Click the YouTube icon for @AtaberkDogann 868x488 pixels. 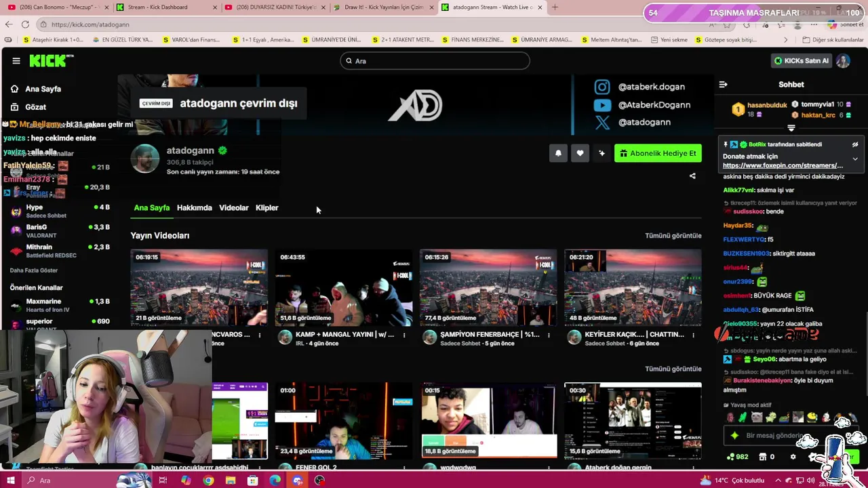tap(602, 105)
